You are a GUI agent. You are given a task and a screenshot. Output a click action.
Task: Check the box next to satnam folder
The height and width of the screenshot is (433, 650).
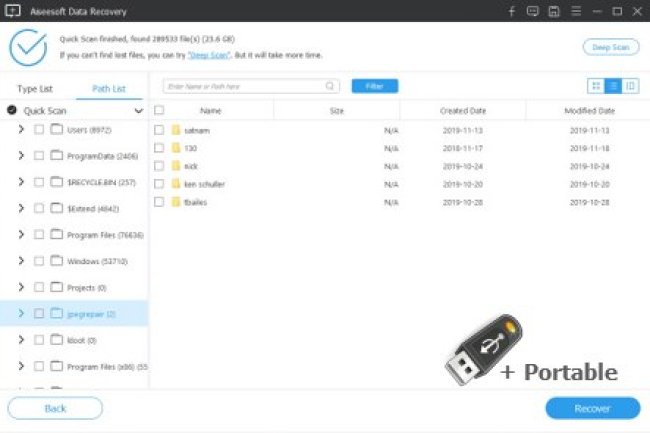coord(159,130)
